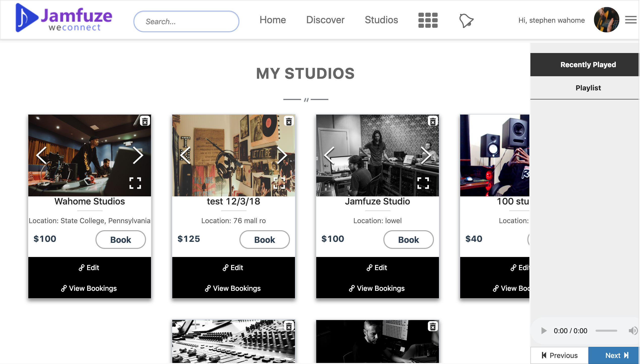Show next photo of Jamfuze Studio
Image resolution: width=640 pixels, height=364 pixels.
(426, 155)
